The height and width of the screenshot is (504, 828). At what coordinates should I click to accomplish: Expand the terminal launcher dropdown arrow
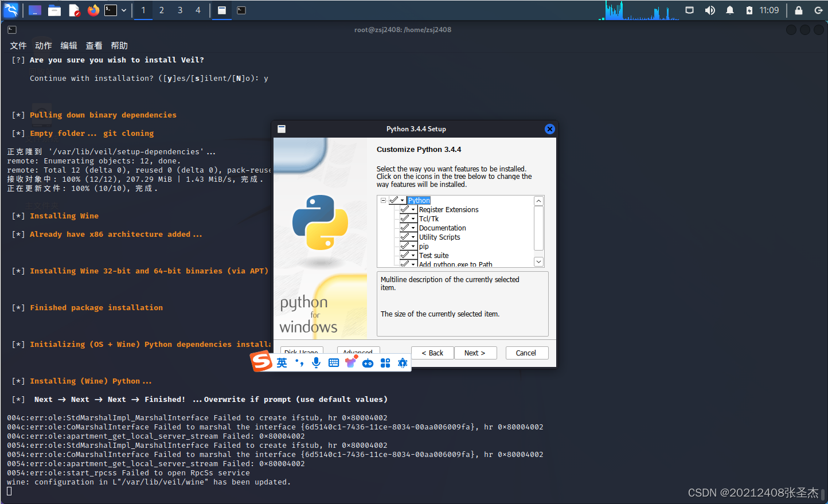click(x=124, y=10)
